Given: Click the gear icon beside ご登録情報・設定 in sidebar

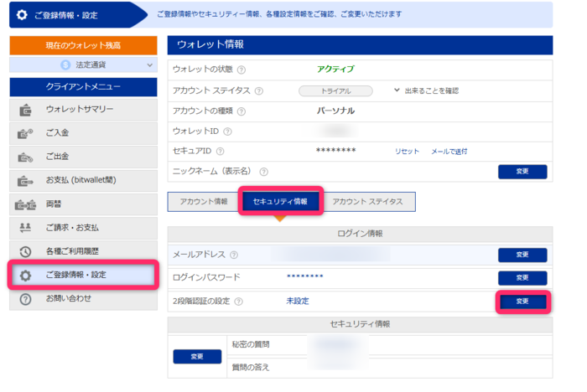Looking at the screenshot, I should tap(25, 276).
